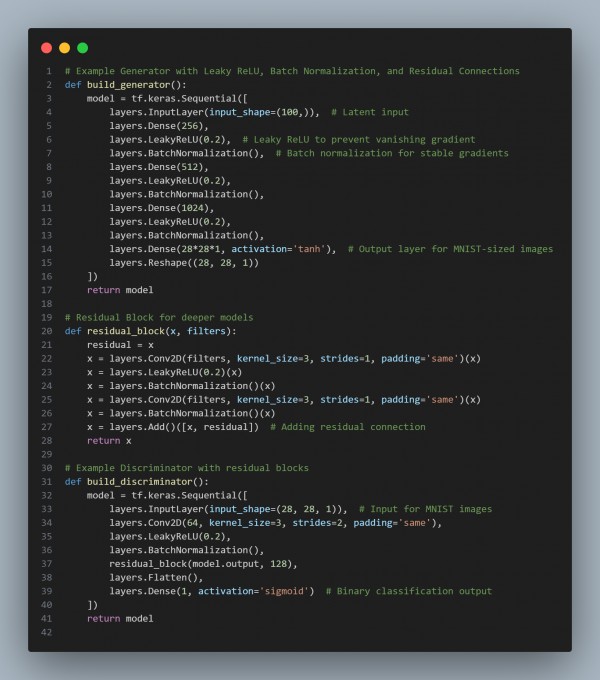
Task: Click the 'residual_block' function definition name
Action: (x=126, y=331)
